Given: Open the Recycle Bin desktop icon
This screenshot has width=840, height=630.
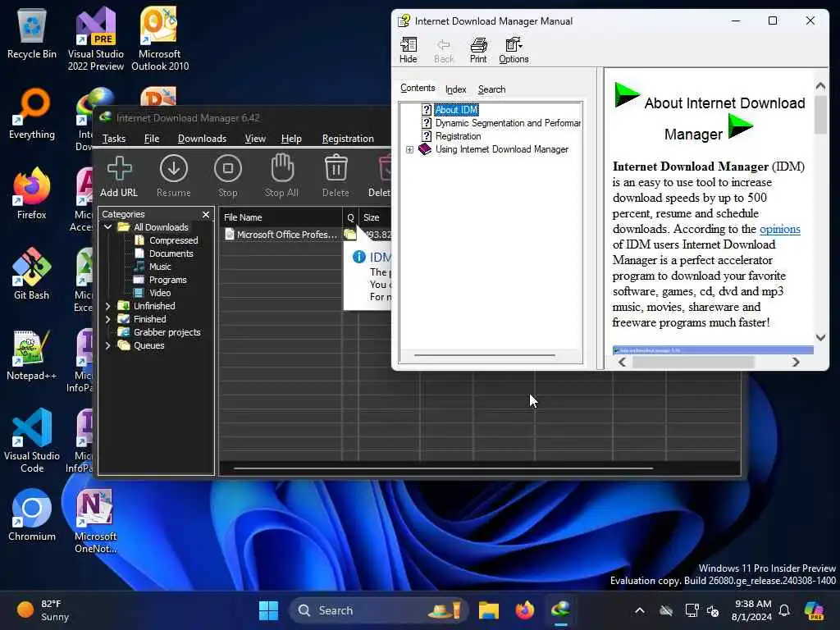Looking at the screenshot, I should [x=32, y=33].
